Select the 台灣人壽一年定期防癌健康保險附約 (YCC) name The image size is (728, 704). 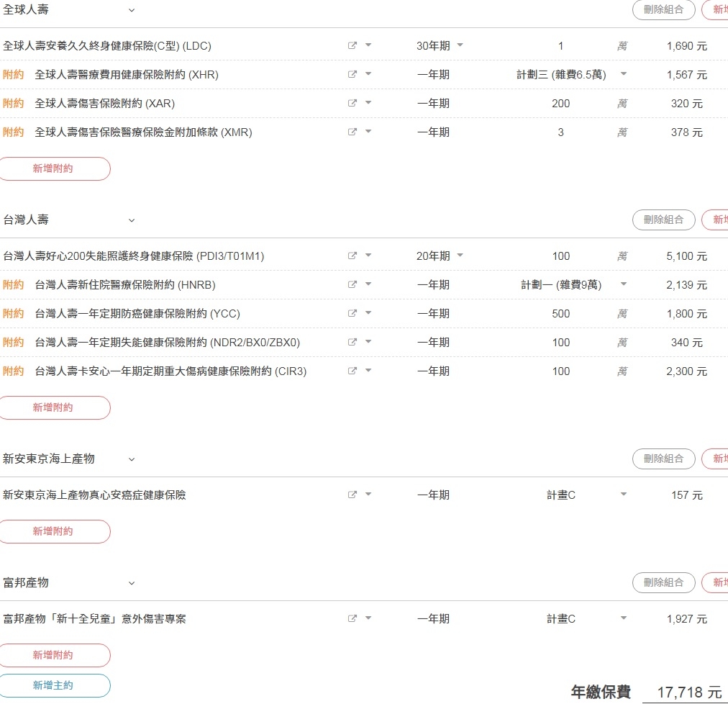(137, 314)
